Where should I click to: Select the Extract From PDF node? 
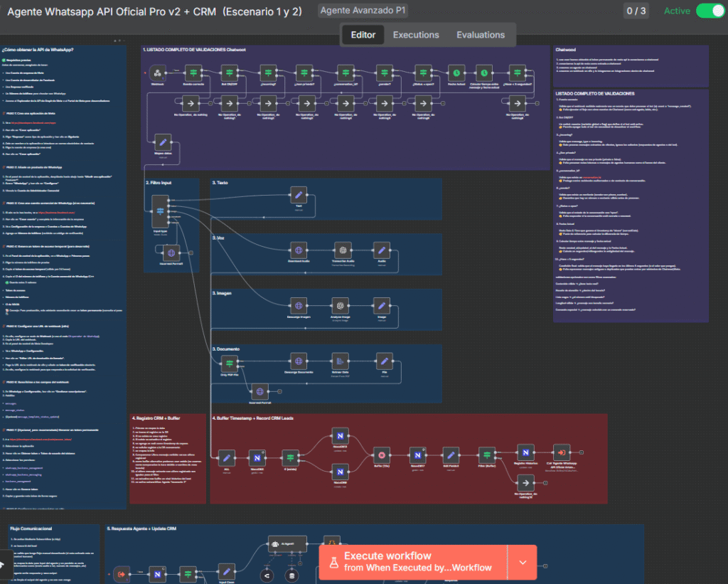tap(340, 361)
